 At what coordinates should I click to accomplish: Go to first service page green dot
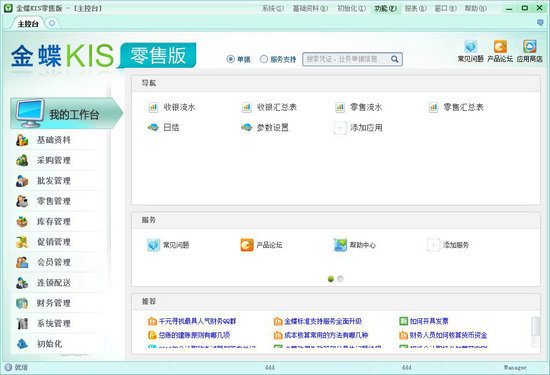coord(331,279)
